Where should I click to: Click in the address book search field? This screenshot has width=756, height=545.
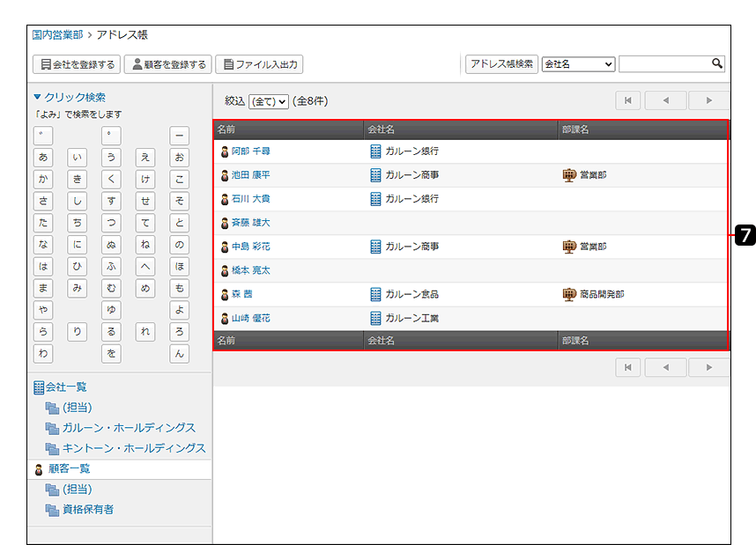(x=665, y=64)
